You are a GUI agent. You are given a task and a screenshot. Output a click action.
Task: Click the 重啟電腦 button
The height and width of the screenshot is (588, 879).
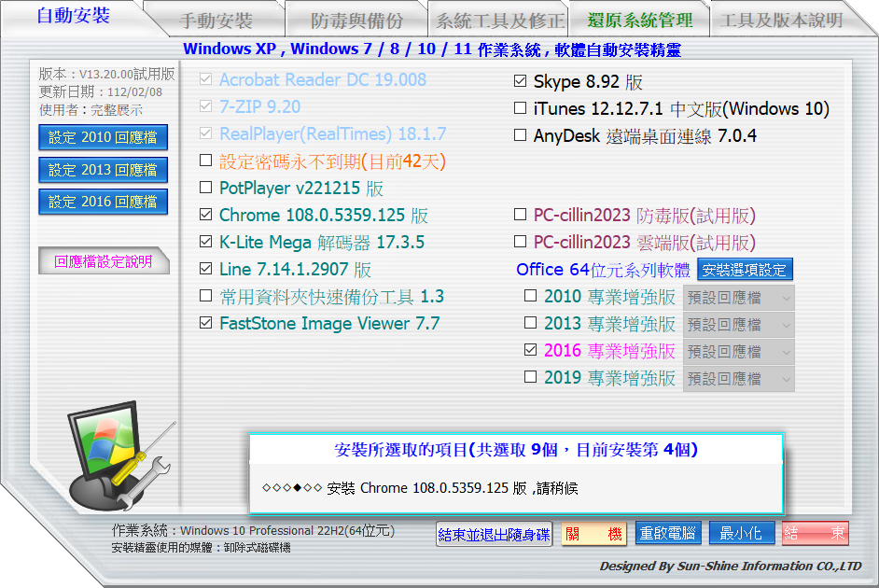pyautogui.click(x=667, y=534)
